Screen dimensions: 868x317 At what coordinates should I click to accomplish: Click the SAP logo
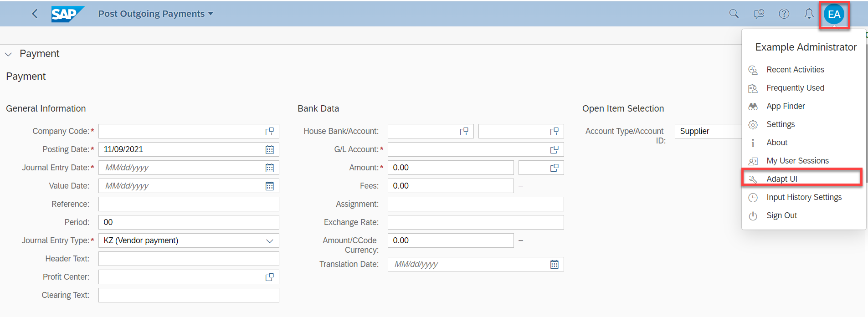(x=68, y=14)
